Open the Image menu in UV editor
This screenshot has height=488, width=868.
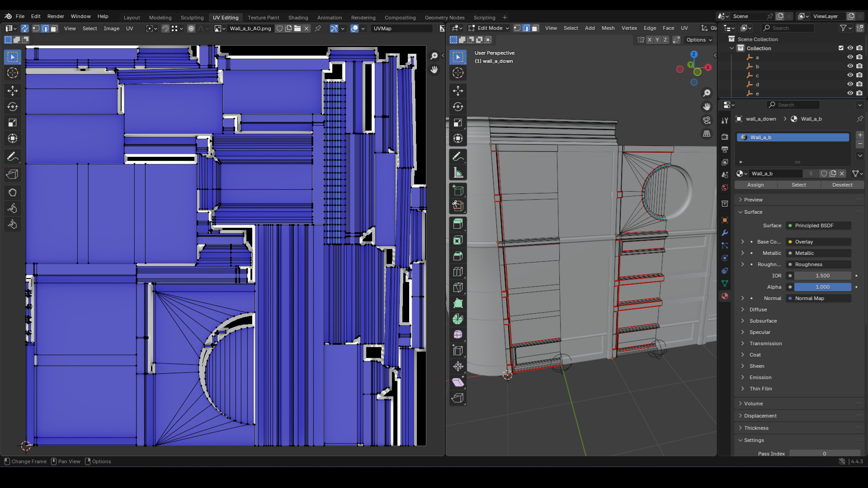pos(112,28)
